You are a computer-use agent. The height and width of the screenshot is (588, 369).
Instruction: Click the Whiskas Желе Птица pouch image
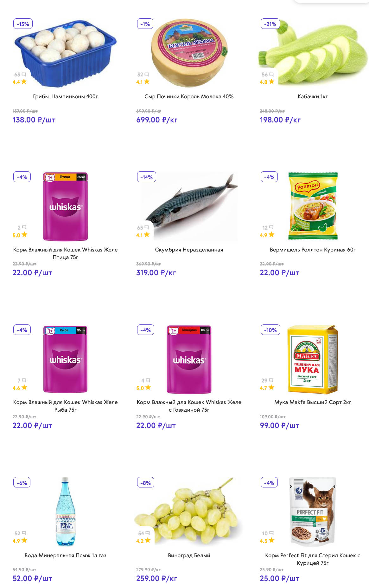click(x=65, y=206)
